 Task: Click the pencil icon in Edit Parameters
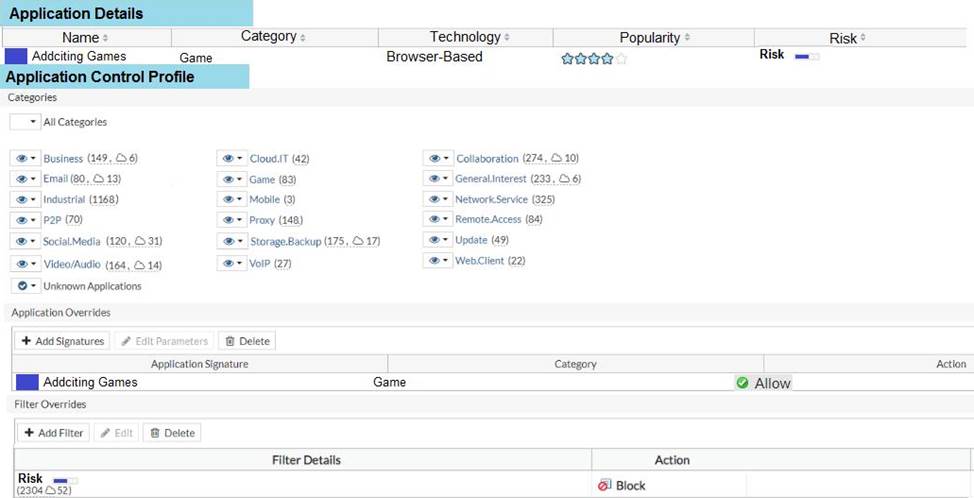pyautogui.click(x=126, y=341)
